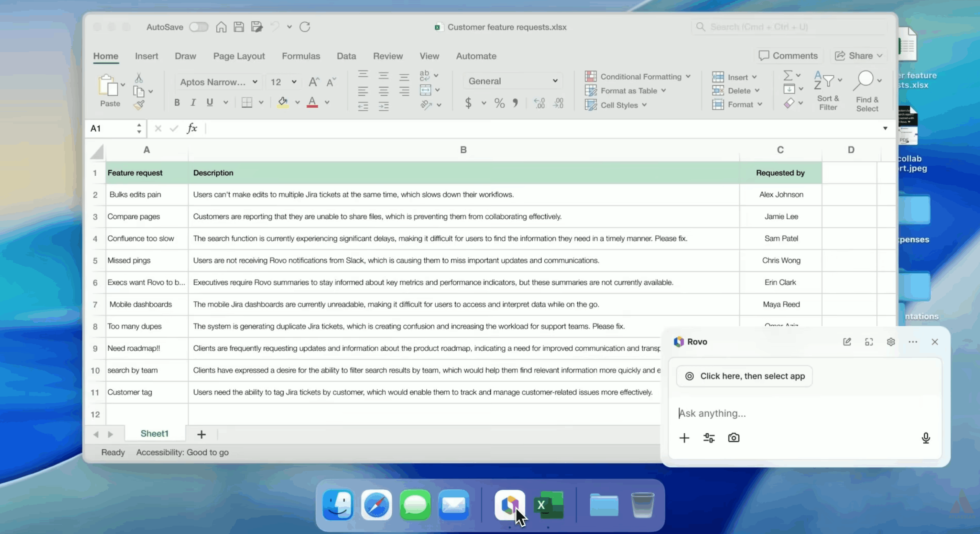The image size is (980, 534).
Task: Click the percent style icon
Action: 499,103
